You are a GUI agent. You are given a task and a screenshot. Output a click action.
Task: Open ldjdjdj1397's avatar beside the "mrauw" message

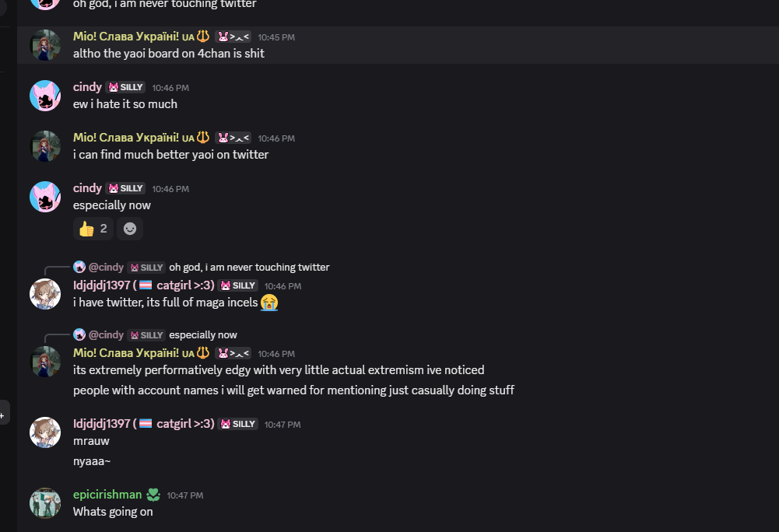click(45, 432)
